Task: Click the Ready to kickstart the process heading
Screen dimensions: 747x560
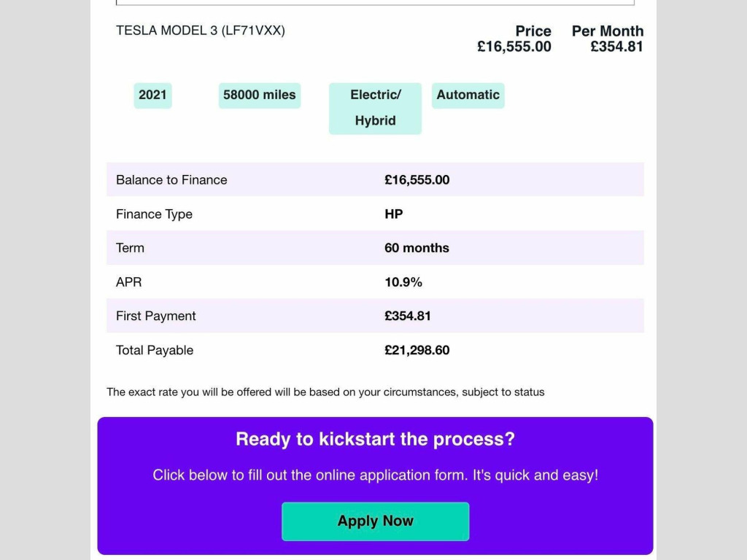Action: pyautogui.click(x=375, y=439)
